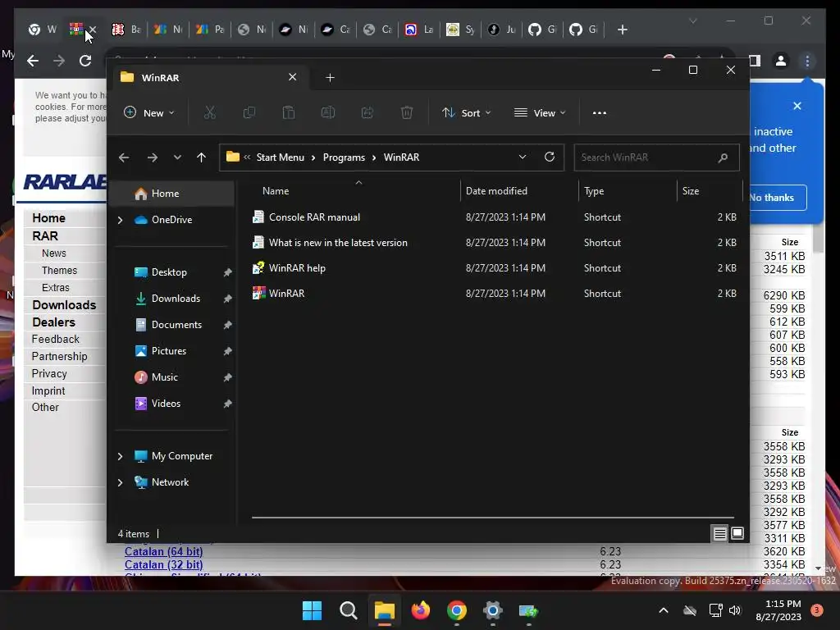Expand the My Computer tree node
Viewport: 840px width, 630px height.
120,456
